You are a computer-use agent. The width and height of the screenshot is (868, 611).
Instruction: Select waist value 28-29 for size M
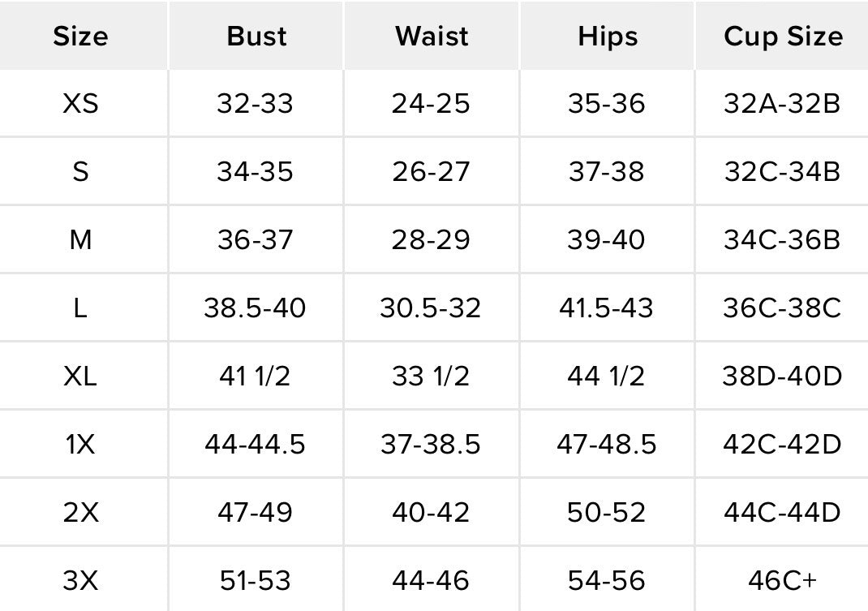[431, 240]
